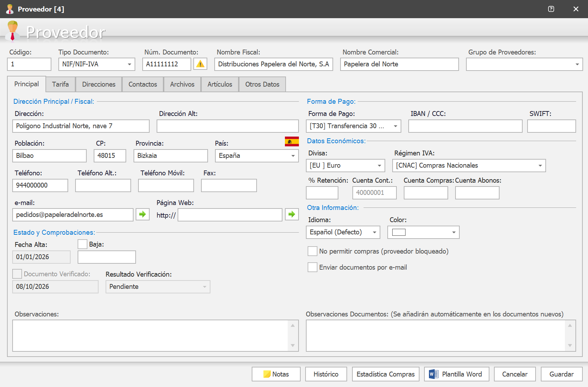Select the Archivos tab
588x387 pixels.
182,85
